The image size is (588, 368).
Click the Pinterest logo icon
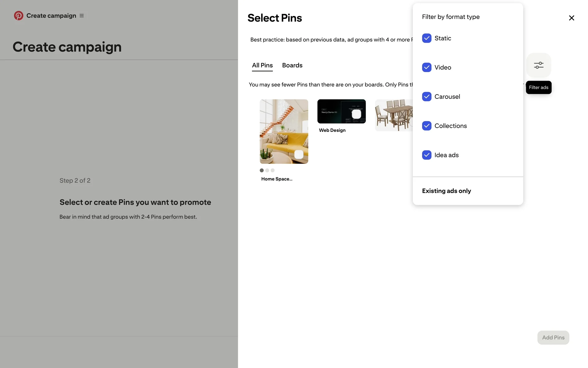coord(19,16)
